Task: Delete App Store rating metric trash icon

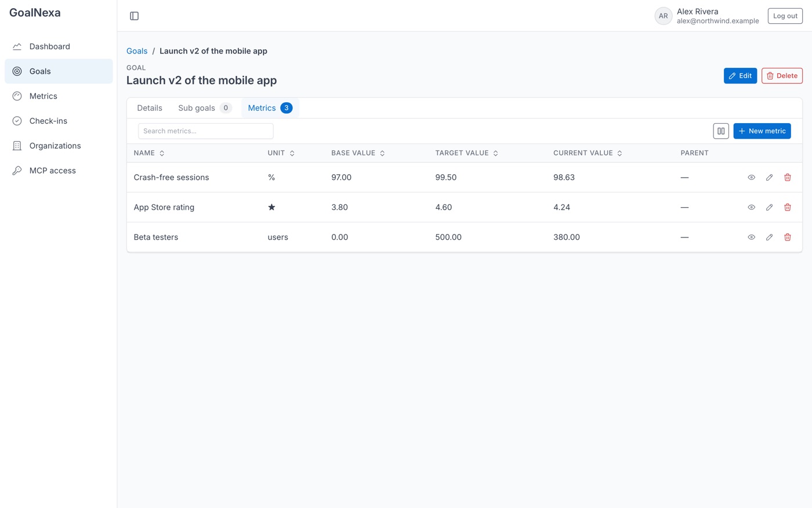Action: pos(788,207)
